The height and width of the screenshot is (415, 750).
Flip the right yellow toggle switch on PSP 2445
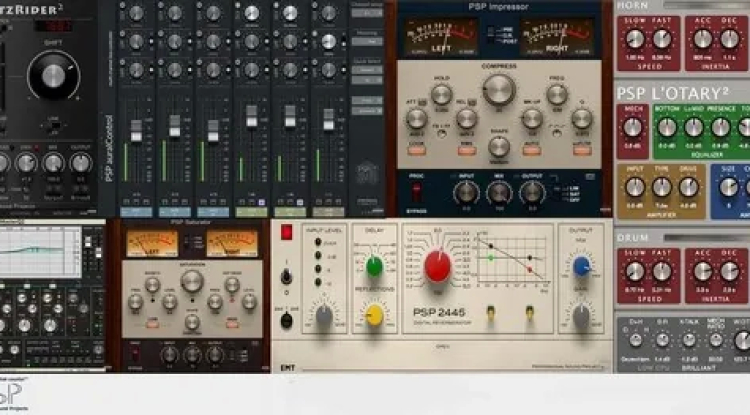[529, 312]
